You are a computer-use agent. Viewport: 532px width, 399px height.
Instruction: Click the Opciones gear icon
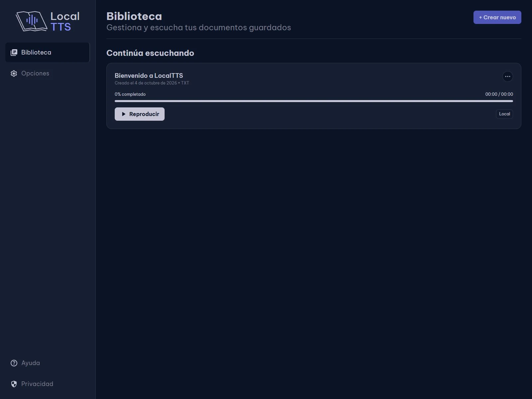click(x=14, y=73)
